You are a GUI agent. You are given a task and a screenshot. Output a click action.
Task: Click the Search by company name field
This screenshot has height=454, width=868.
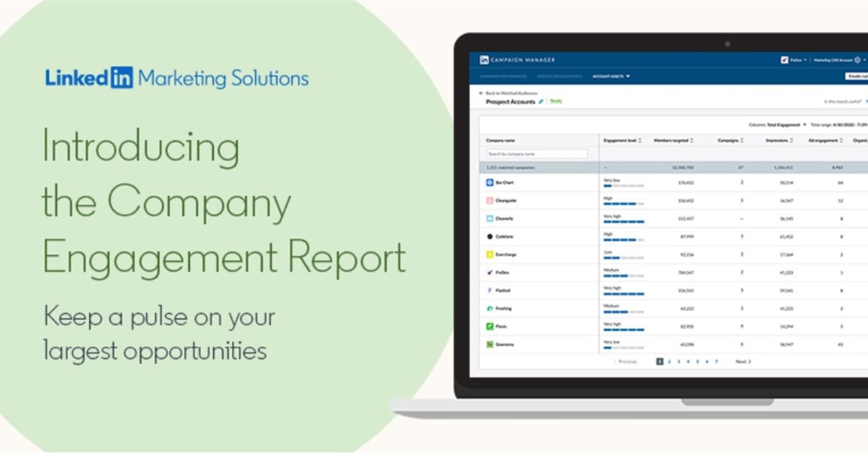point(537,154)
